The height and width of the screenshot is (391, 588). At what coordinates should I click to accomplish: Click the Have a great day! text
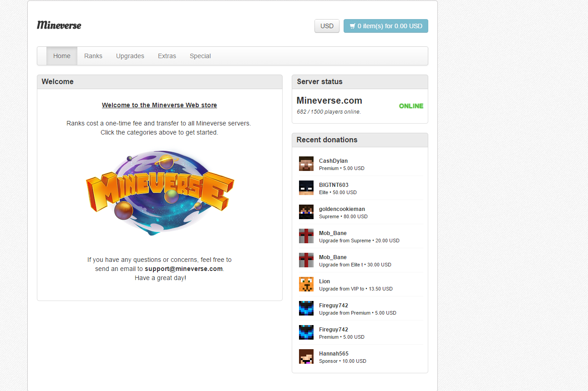160,278
